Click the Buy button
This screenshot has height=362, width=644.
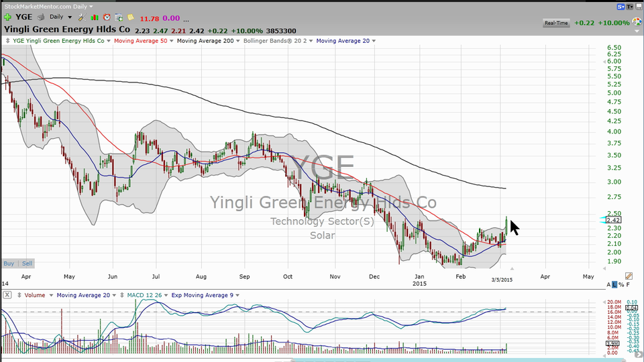(x=9, y=263)
